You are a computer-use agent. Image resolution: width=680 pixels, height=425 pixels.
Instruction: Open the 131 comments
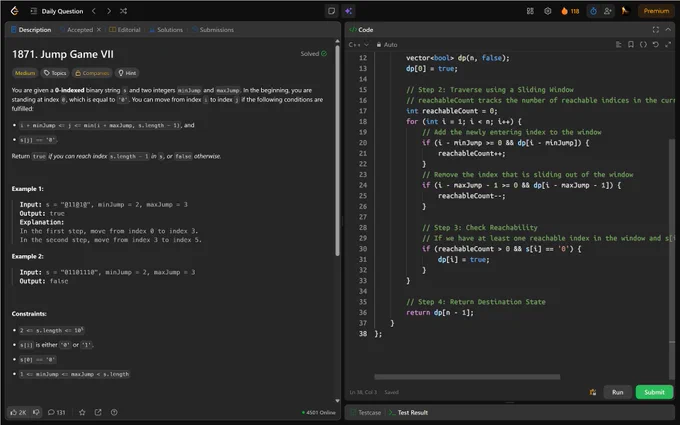click(x=56, y=412)
